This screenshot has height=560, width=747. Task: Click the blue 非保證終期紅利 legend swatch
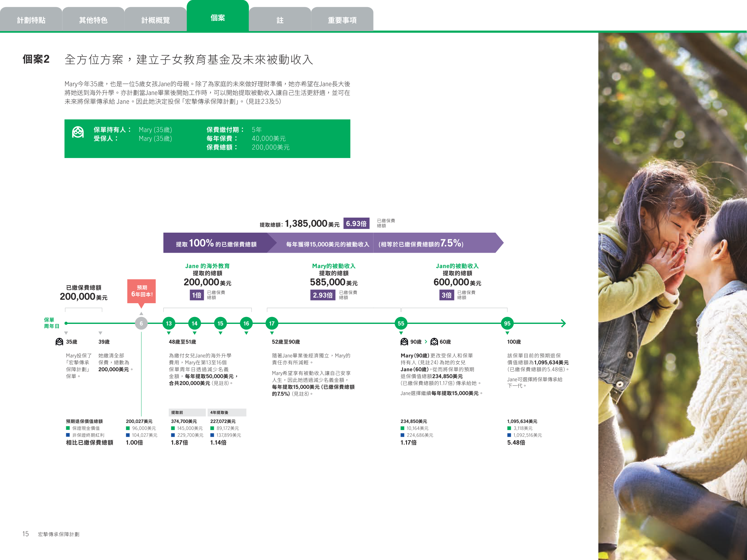(68, 435)
